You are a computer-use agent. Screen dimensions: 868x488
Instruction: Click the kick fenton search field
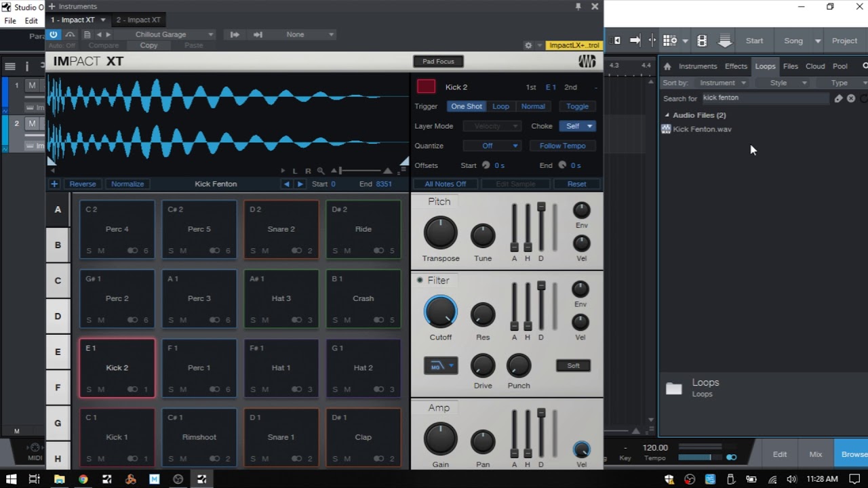coord(765,98)
